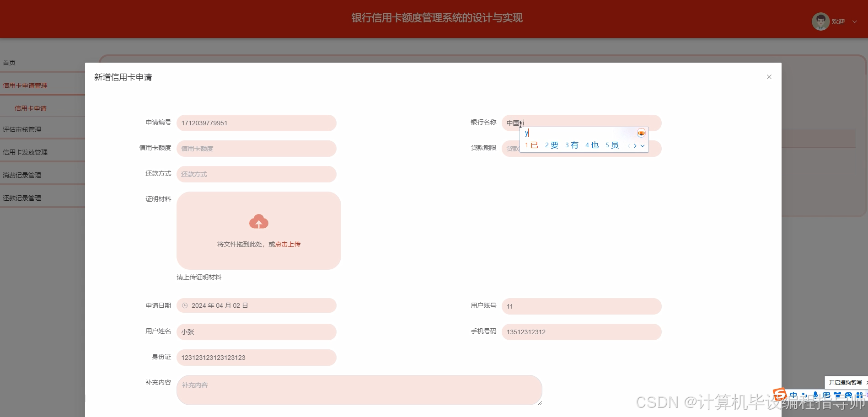This screenshot has height=417, width=868.
Task: Click the 点击上传 link
Action: click(288, 244)
